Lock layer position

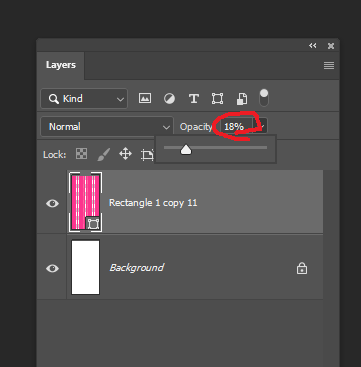point(125,154)
